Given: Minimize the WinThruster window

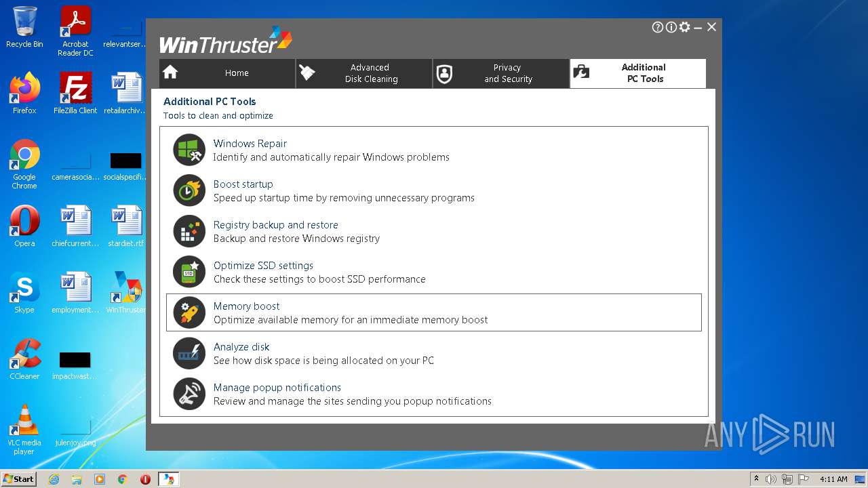Looking at the screenshot, I should (698, 27).
